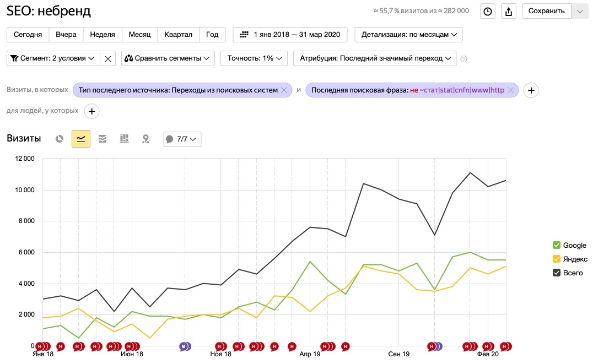
Task: Toggle the Google series checkbox
Action: pos(556,246)
